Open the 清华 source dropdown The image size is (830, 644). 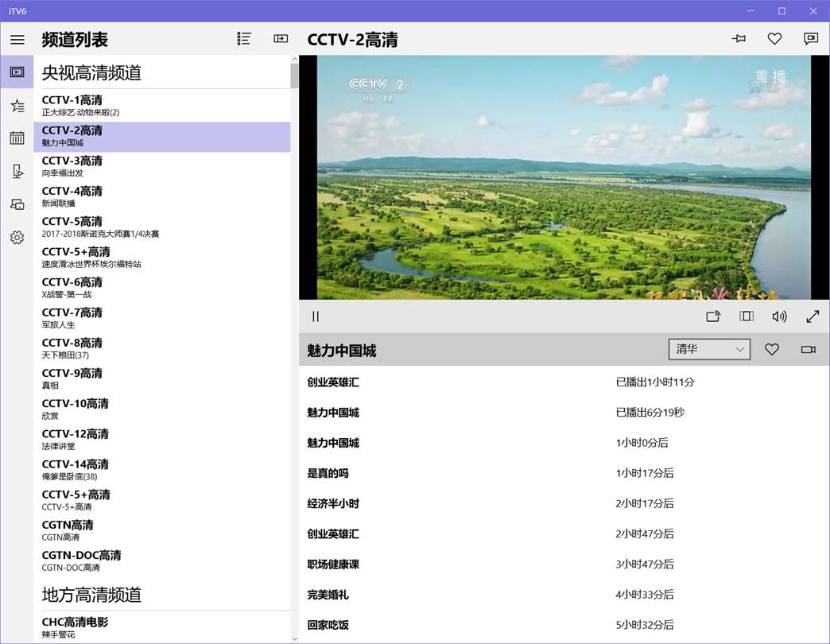[x=709, y=349]
